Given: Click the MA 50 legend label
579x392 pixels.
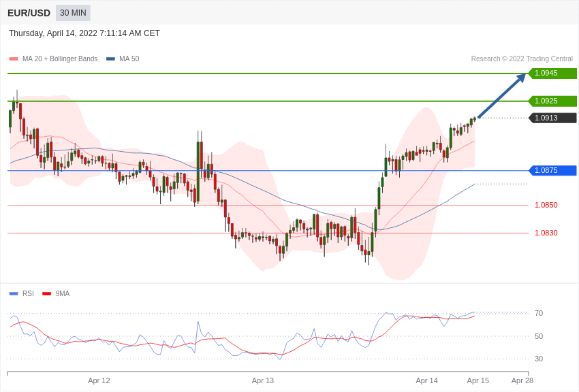Looking at the screenshot, I should (129, 59).
